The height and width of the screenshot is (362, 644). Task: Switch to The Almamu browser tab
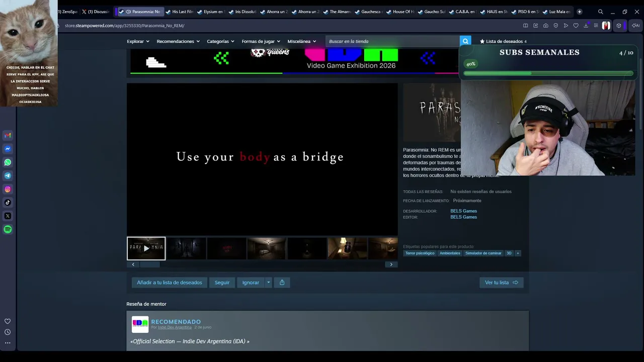[x=337, y=12]
